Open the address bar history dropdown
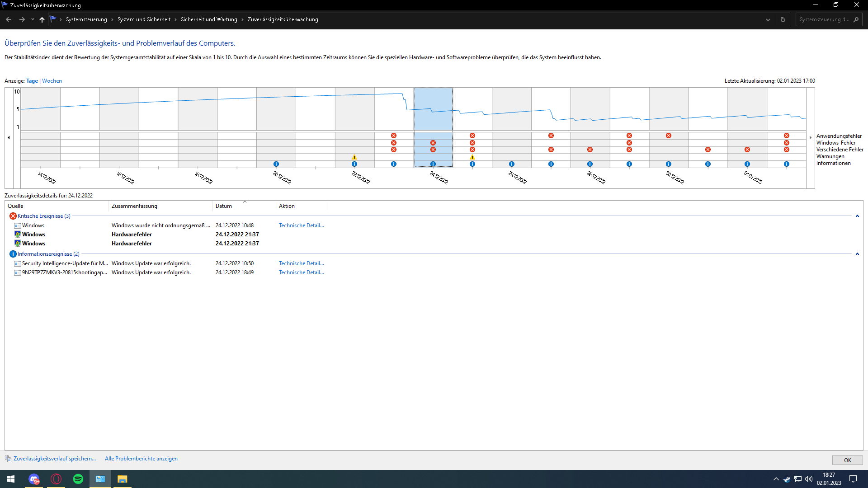Screen dimensions: 868x488 click(x=768, y=19)
